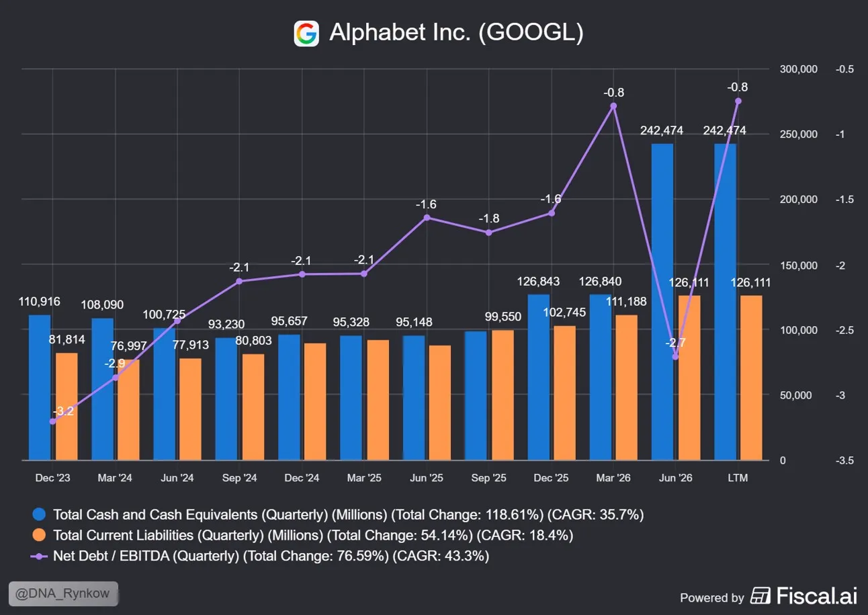Click the Google logo icon in title
This screenshot has width=868, height=615.
point(306,33)
